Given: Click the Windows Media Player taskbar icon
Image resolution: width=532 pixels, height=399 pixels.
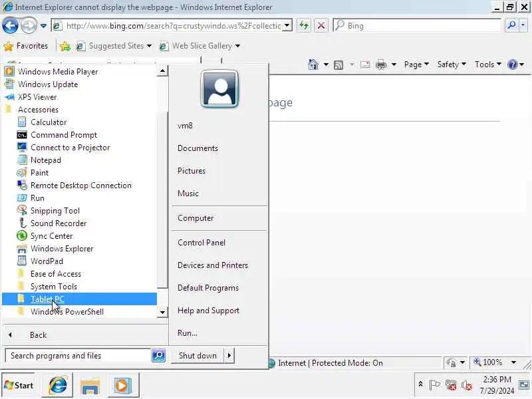Looking at the screenshot, I should point(122,385).
